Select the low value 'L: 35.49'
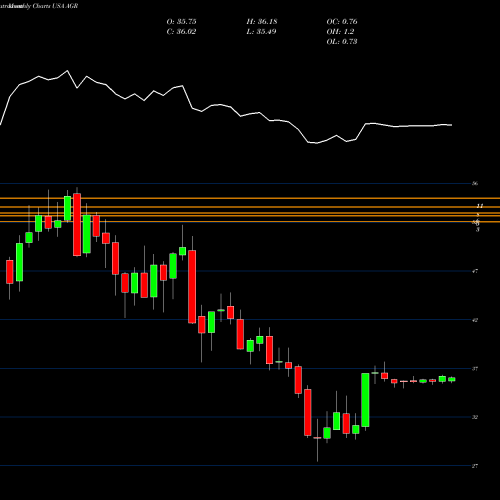The width and height of the screenshot is (500, 500). click(261, 32)
